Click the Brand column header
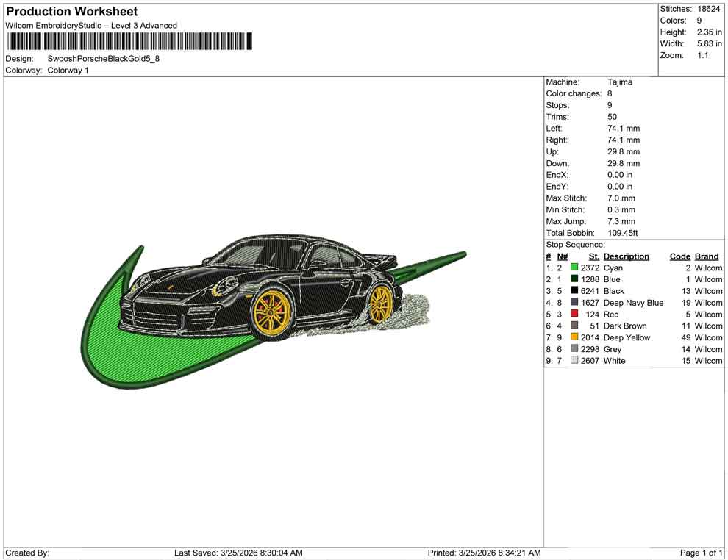Screen dimensions: 728x560 (706, 256)
